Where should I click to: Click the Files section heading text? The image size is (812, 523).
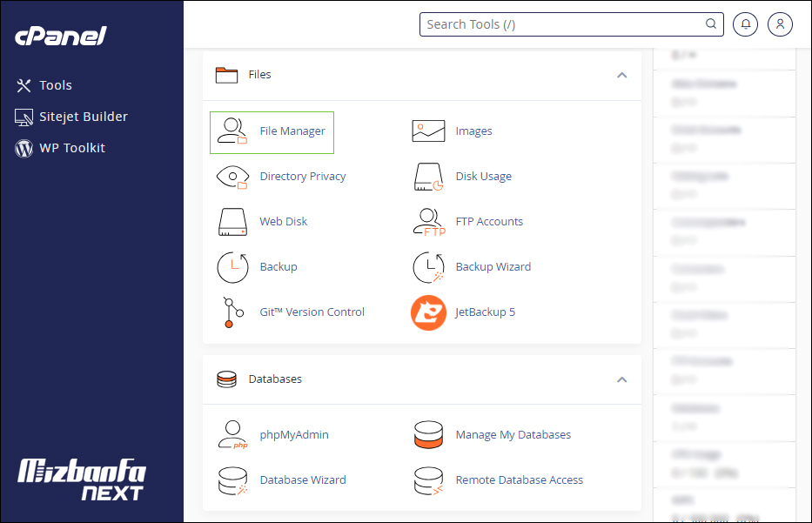tap(259, 75)
